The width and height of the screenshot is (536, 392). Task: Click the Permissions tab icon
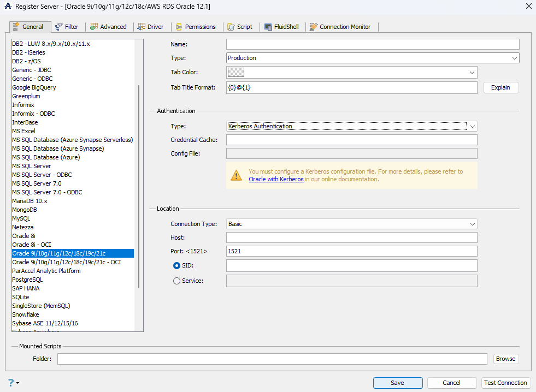point(179,27)
